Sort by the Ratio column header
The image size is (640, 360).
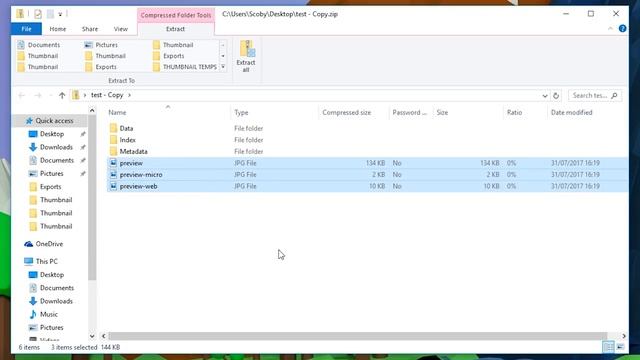click(525, 112)
